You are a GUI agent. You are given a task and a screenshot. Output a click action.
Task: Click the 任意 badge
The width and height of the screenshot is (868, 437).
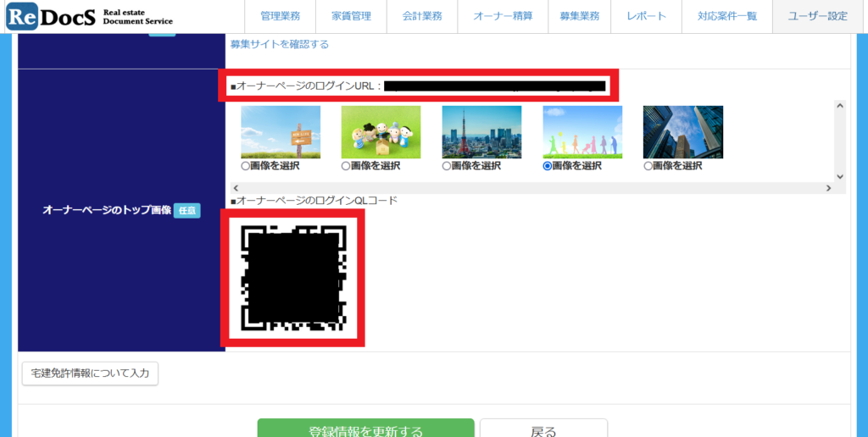click(x=187, y=211)
